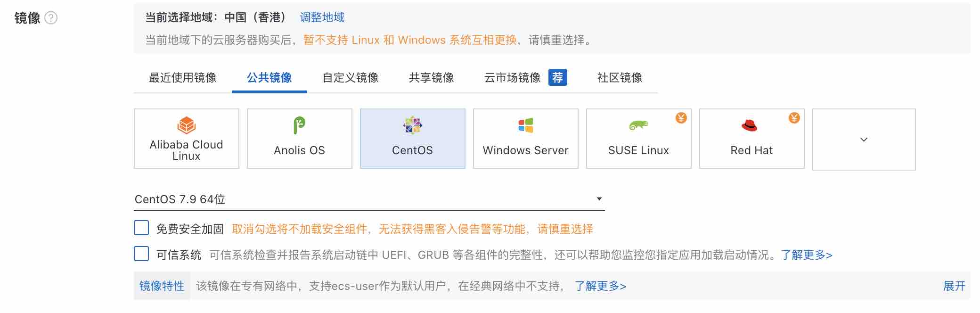Open the 云市场镜像 tab

click(x=513, y=78)
